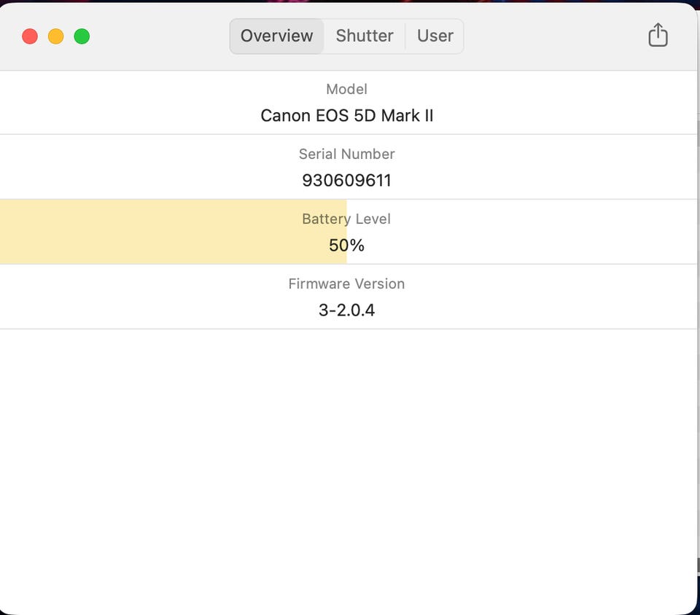Select the User tab
Screen dimensions: 700x615
tap(435, 36)
